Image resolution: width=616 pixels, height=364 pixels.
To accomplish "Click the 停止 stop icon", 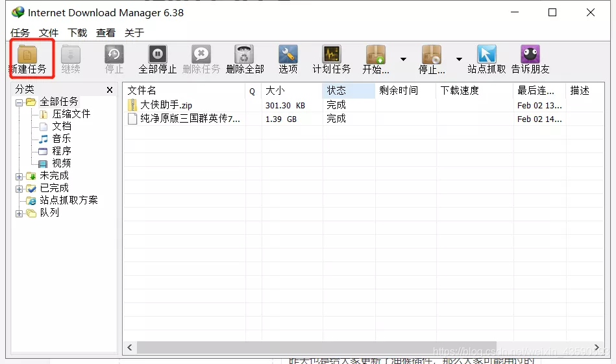I will pyautogui.click(x=114, y=55).
